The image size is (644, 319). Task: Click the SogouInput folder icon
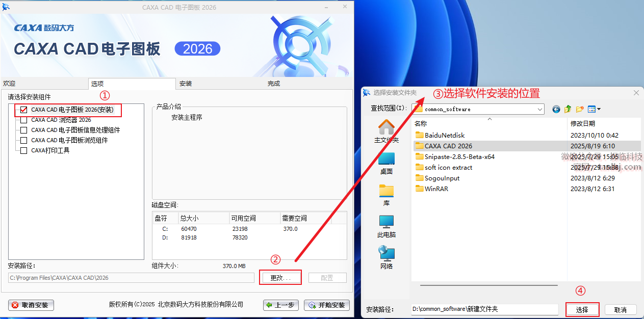[420, 178]
